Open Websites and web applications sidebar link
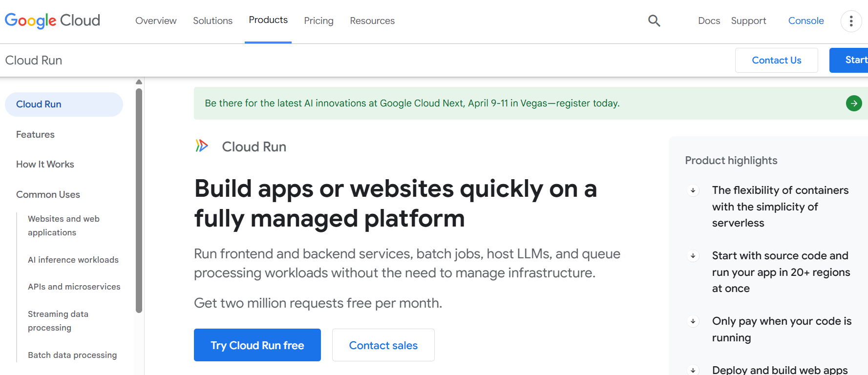This screenshot has height=375, width=868. tap(64, 226)
